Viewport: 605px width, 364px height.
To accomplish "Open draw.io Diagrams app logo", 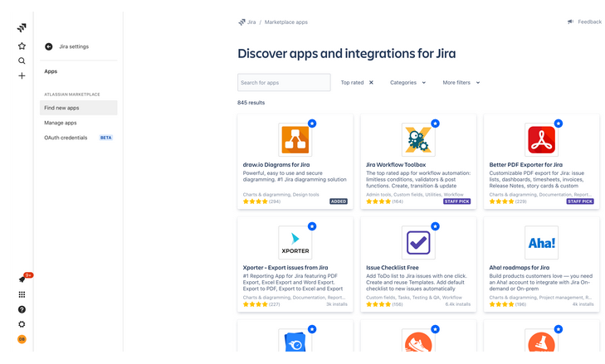I will pos(295,139).
